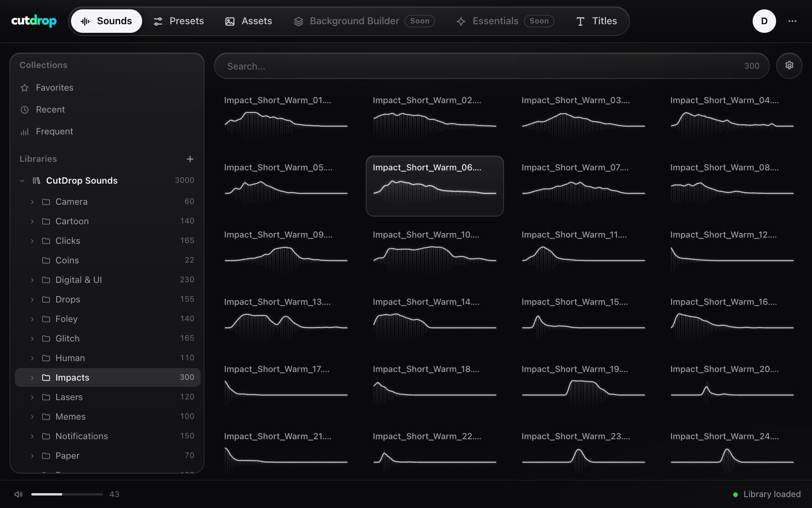Click the CutDrop Sounds library books icon

tap(36, 181)
